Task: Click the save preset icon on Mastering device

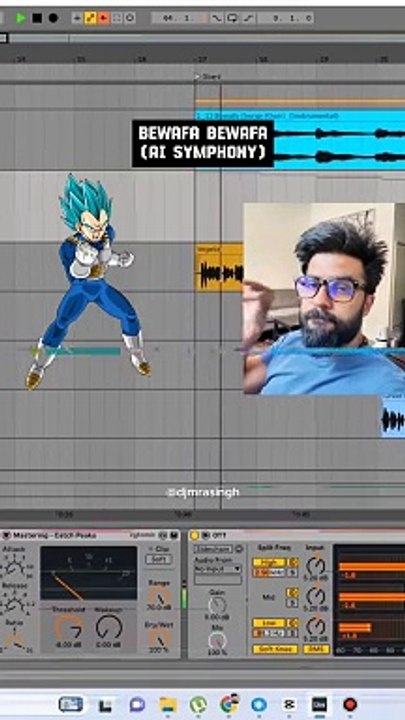Action: (174, 535)
